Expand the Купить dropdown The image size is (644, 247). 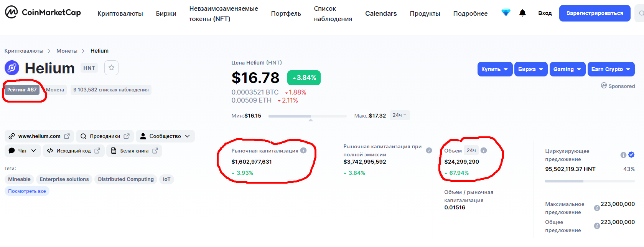tap(495, 69)
